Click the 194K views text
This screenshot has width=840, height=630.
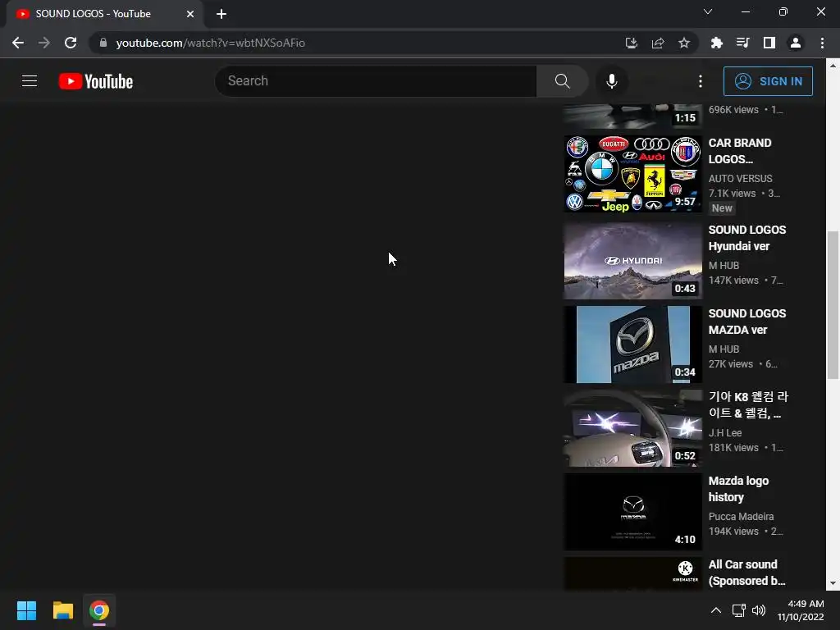tap(733, 532)
